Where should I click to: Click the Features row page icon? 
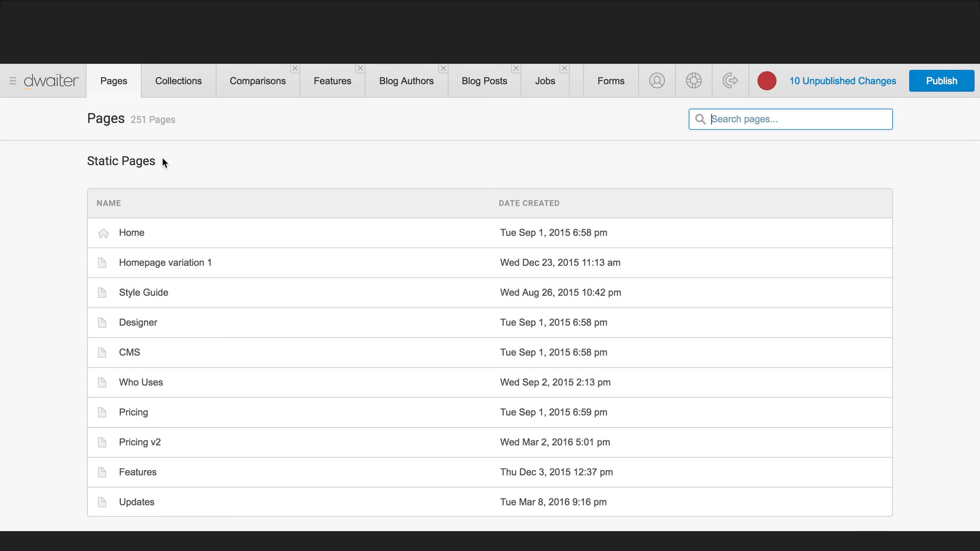click(x=102, y=472)
